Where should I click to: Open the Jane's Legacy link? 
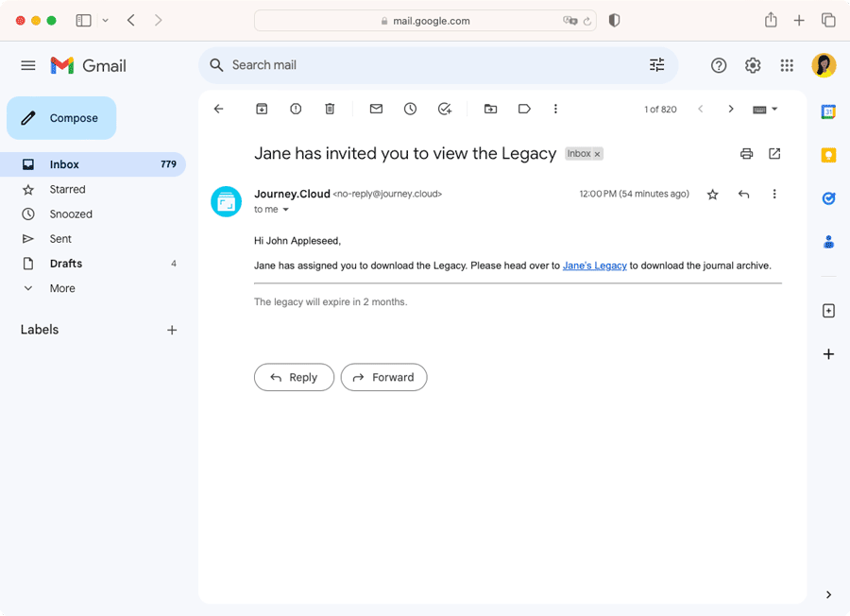coord(594,265)
